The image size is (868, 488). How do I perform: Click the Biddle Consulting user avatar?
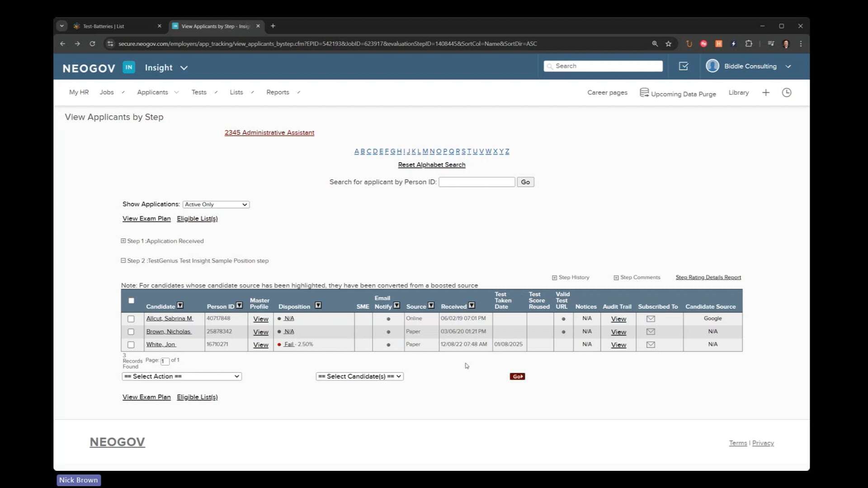pyautogui.click(x=712, y=66)
